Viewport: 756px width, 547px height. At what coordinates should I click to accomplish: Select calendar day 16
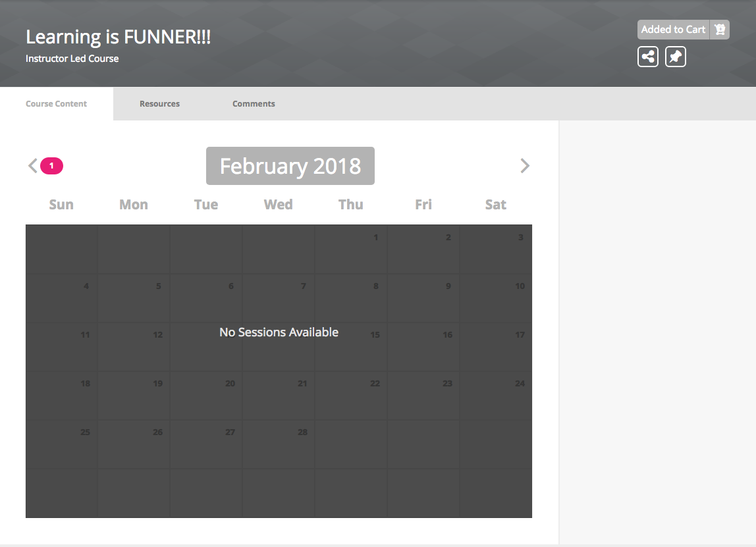pyautogui.click(x=423, y=346)
